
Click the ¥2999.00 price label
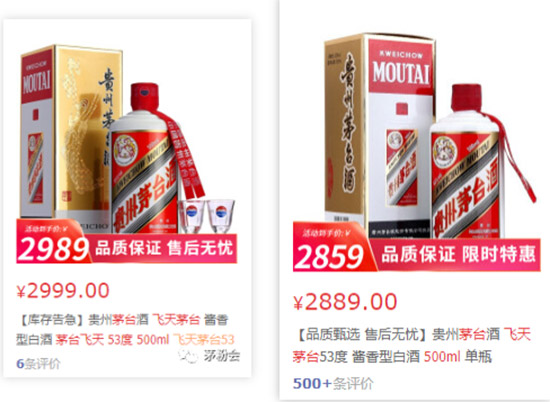tap(63, 291)
